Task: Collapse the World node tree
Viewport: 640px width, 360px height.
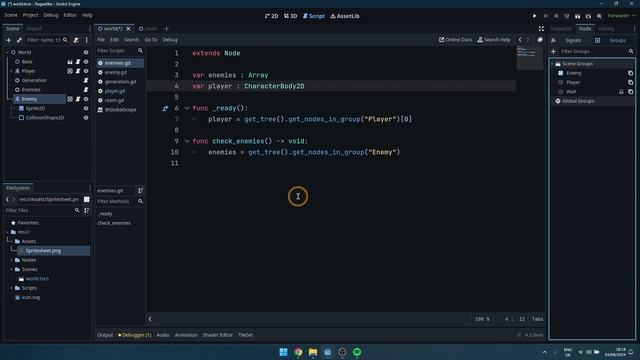Action: click(x=7, y=52)
